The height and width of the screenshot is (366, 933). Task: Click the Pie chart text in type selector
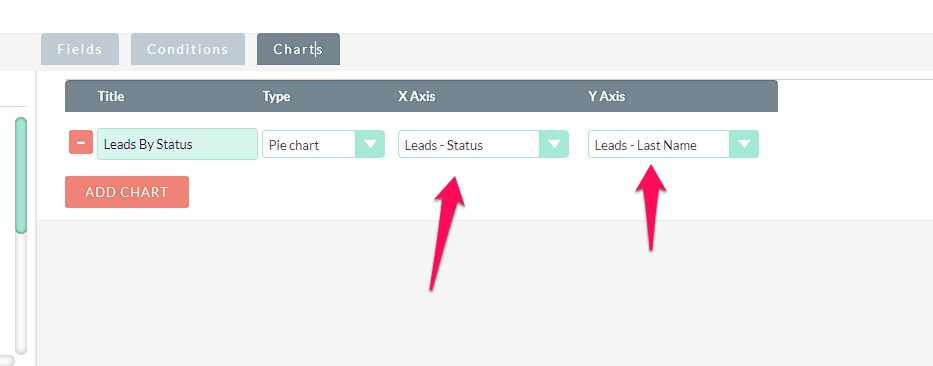294,145
